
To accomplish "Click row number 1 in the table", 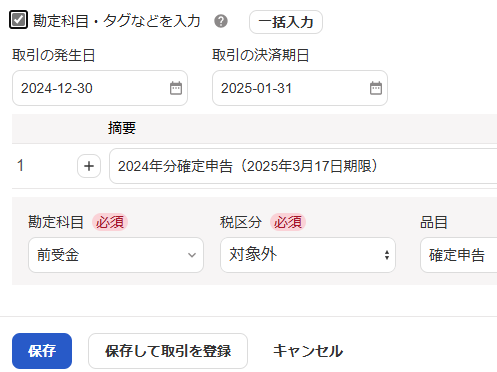I will pyautogui.click(x=20, y=166).
